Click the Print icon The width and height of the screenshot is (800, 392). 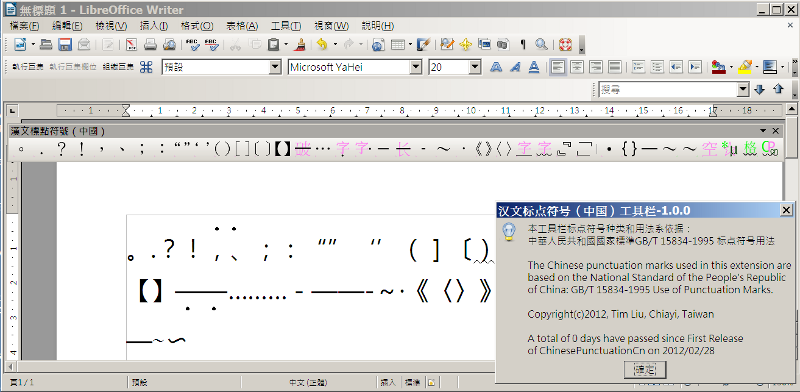[x=150, y=45]
